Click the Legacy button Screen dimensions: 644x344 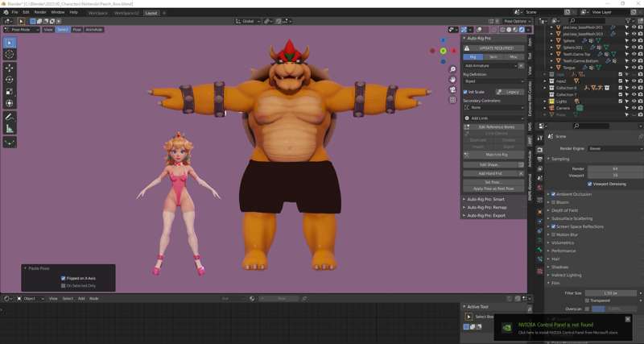[x=510, y=92]
